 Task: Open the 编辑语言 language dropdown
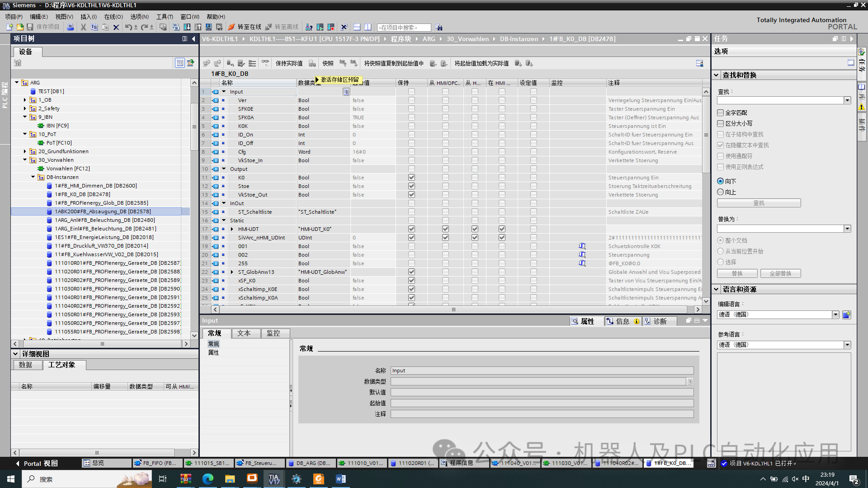(835, 314)
